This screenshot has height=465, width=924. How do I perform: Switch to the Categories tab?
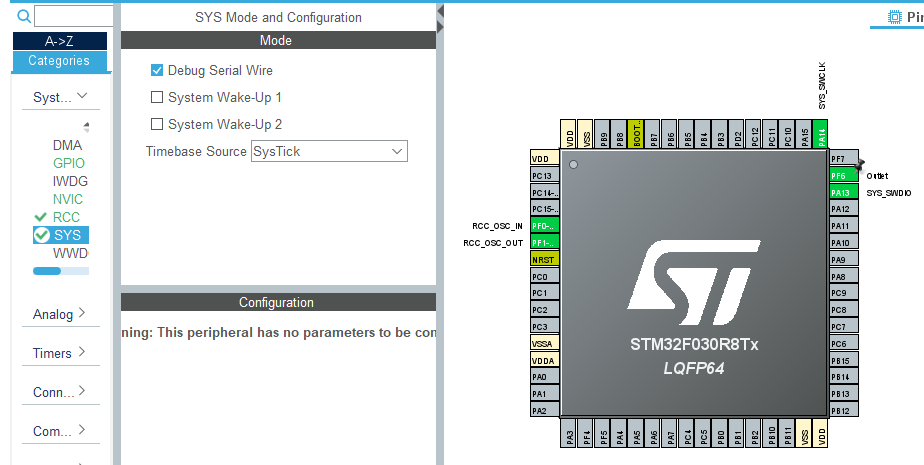tap(60, 61)
